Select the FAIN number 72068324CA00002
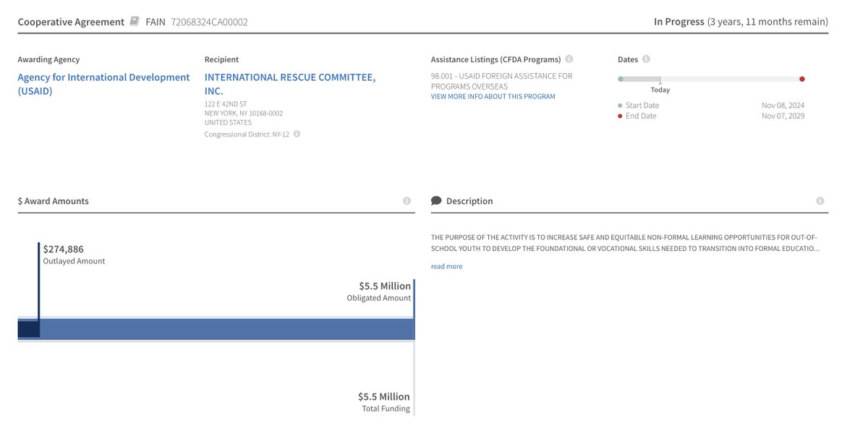This screenshot has height=434, width=868. 209,22
